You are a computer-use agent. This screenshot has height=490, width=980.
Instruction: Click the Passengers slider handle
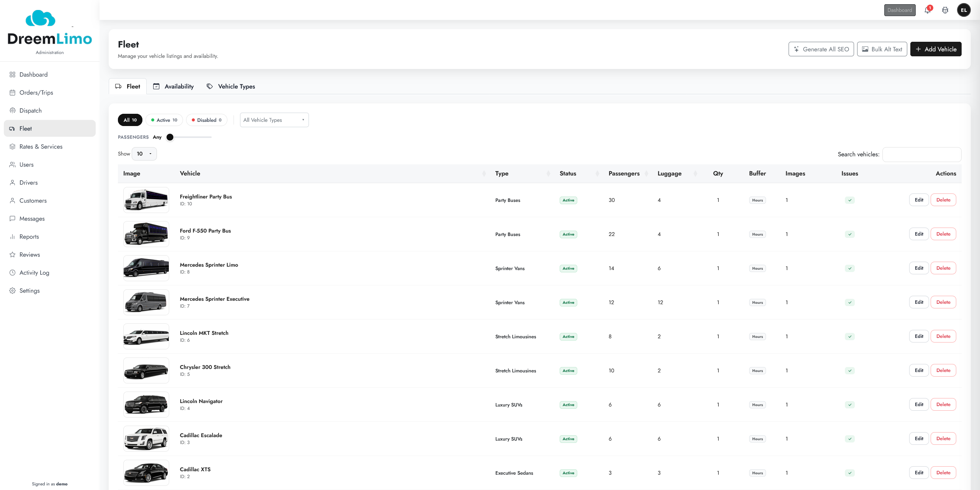[170, 137]
